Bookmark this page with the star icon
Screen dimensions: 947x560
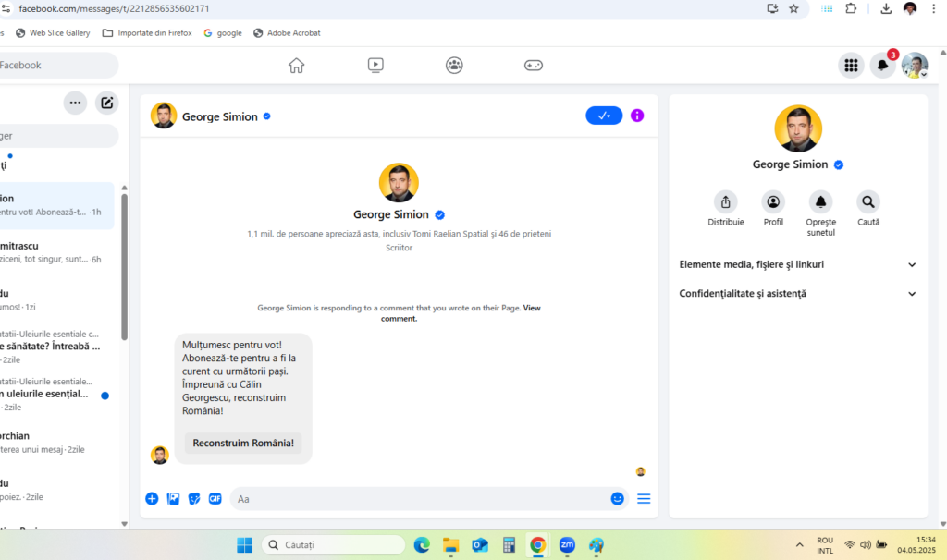(793, 8)
